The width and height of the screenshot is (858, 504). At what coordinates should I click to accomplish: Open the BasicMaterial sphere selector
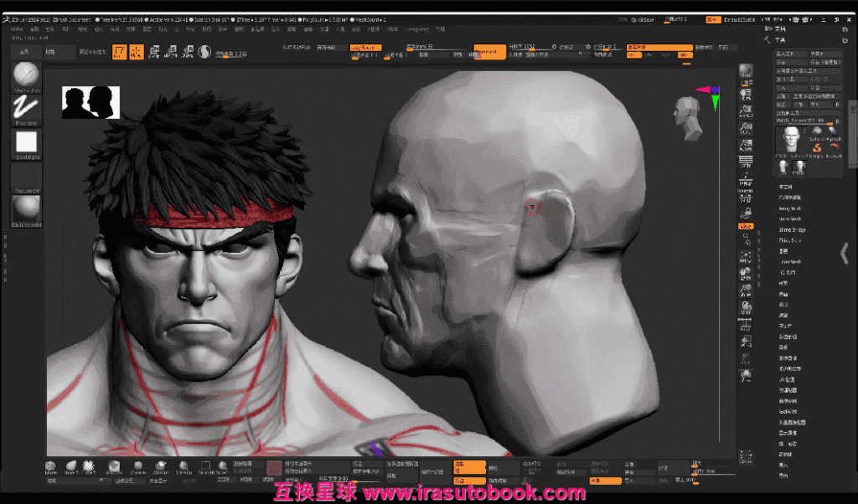26,211
